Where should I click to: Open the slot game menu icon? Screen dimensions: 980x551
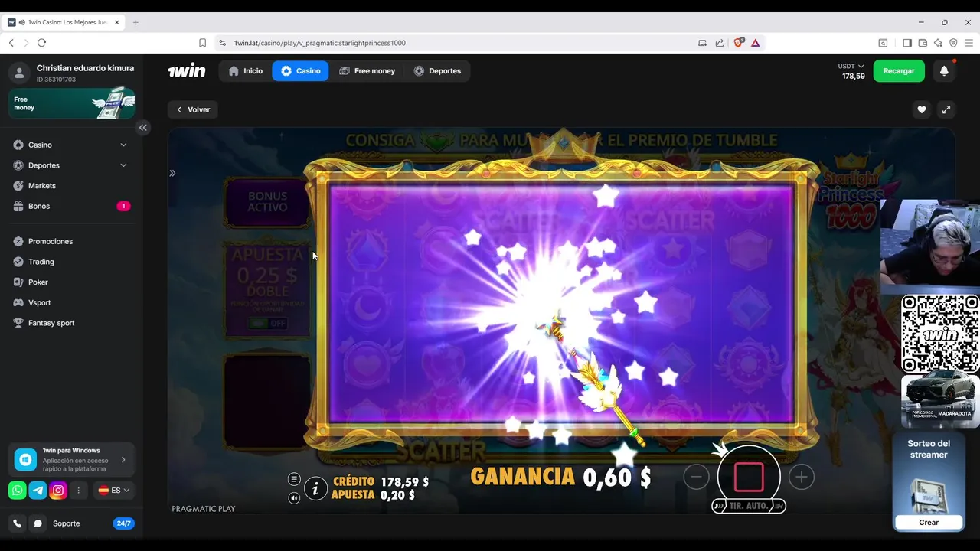click(294, 479)
